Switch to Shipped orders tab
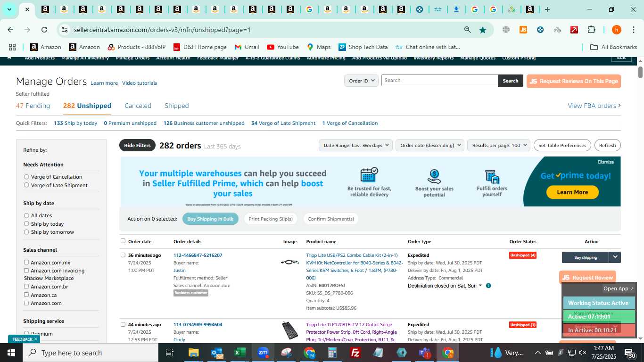The width and height of the screenshot is (644, 362). click(x=176, y=106)
